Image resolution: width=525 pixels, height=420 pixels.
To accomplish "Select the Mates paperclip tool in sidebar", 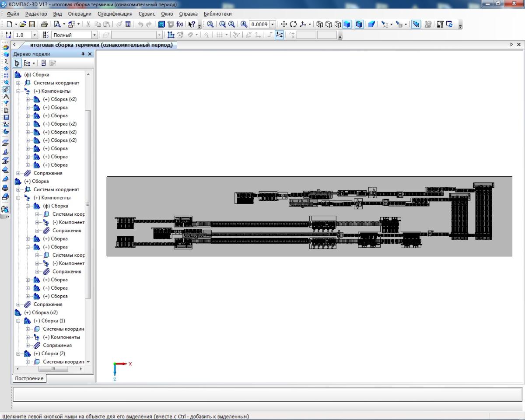I will coord(6,89).
